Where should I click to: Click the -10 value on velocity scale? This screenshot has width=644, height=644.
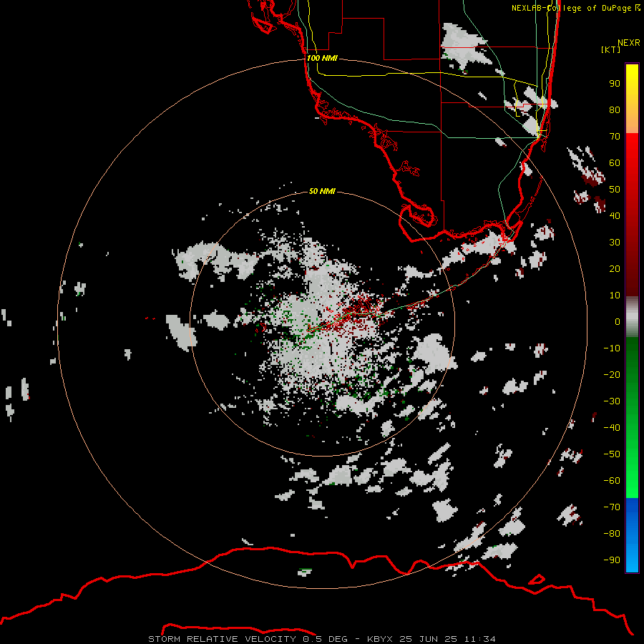click(612, 348)
